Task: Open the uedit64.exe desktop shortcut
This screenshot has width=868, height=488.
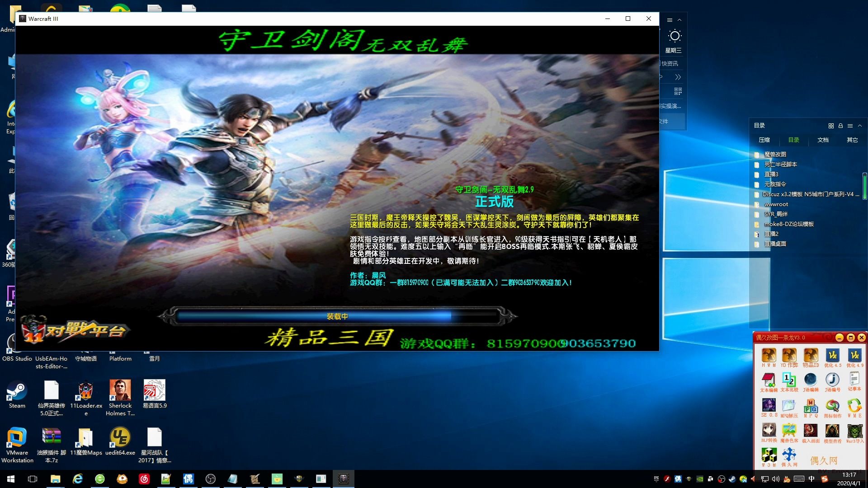Action: click(120, 441)
